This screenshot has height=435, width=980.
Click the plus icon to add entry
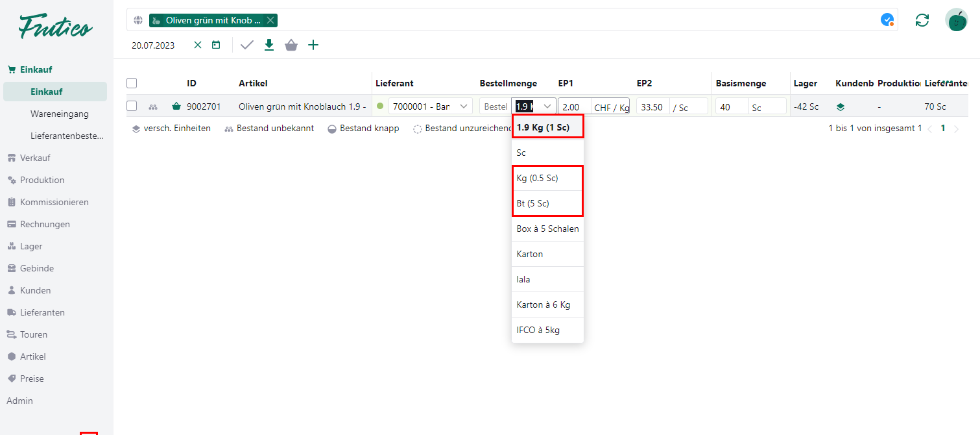pos(313,45)
